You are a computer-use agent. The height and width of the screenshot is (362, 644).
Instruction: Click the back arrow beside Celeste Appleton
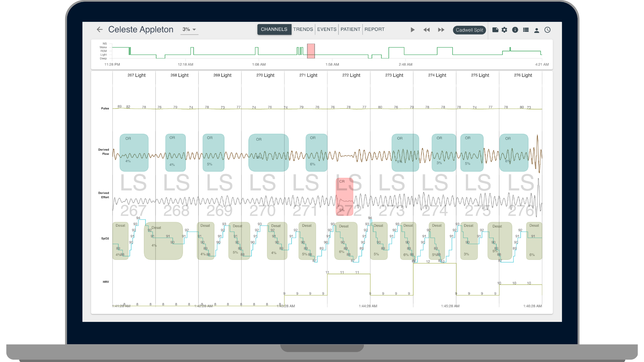pos(99,29)
